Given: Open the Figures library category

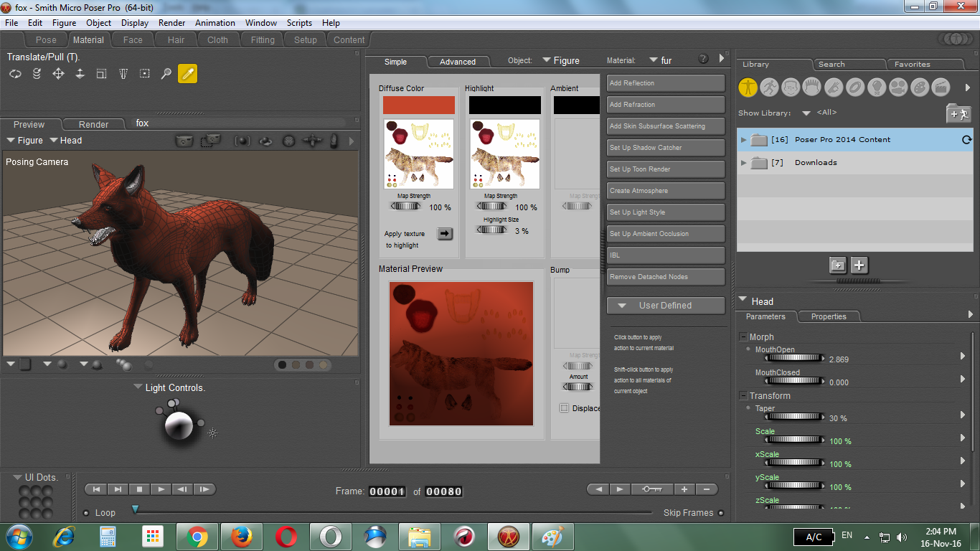Looking at the screenshot, I should [x=748, y=88].
